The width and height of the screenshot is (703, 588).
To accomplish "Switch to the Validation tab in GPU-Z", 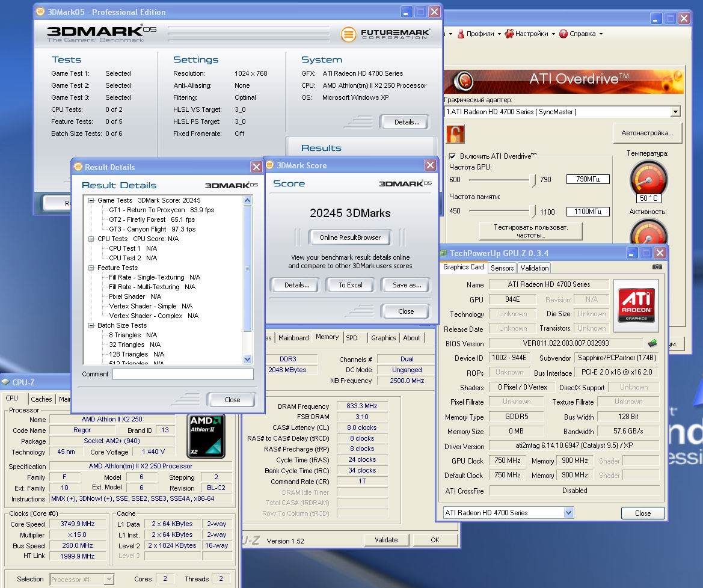I will click(535, 268).
